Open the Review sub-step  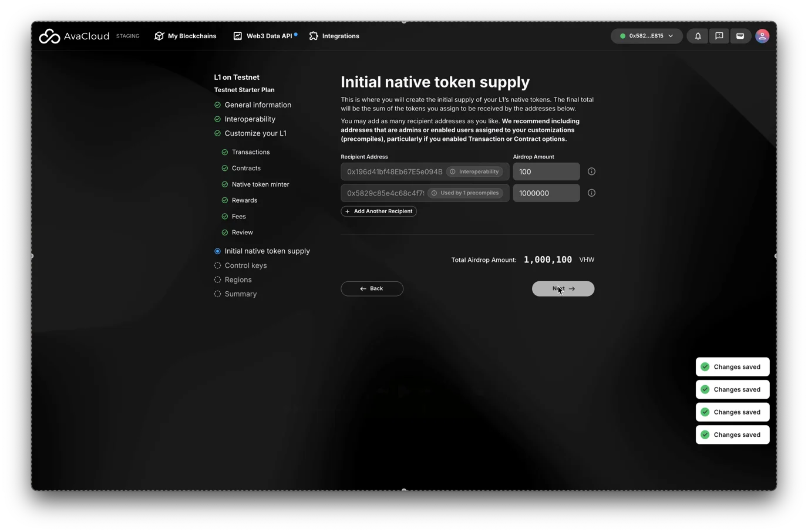[242, 233]
